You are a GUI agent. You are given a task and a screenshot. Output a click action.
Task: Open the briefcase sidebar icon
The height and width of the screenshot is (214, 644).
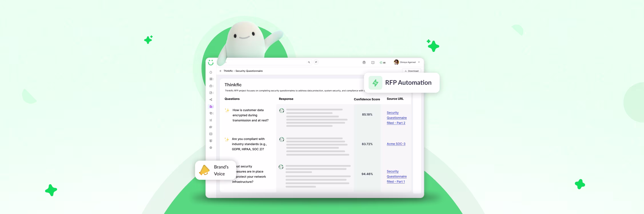[x=211, y=86]
